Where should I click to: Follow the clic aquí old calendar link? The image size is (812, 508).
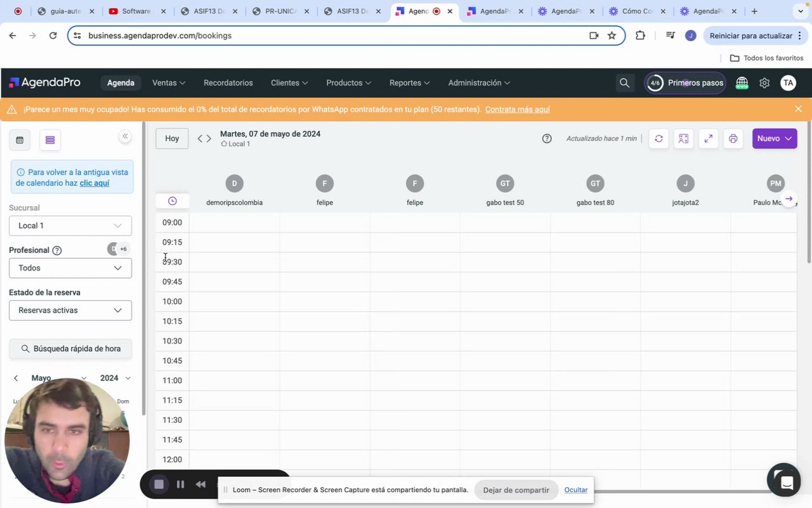(95, 183)
